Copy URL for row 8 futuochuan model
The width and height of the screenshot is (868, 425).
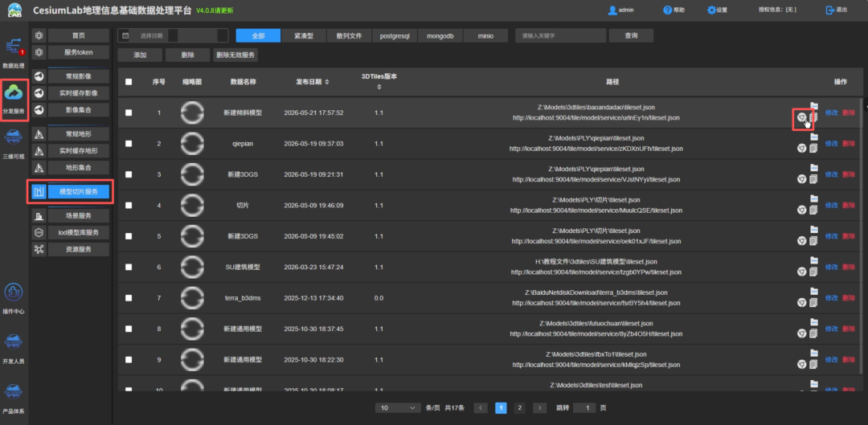click(813, 333)
